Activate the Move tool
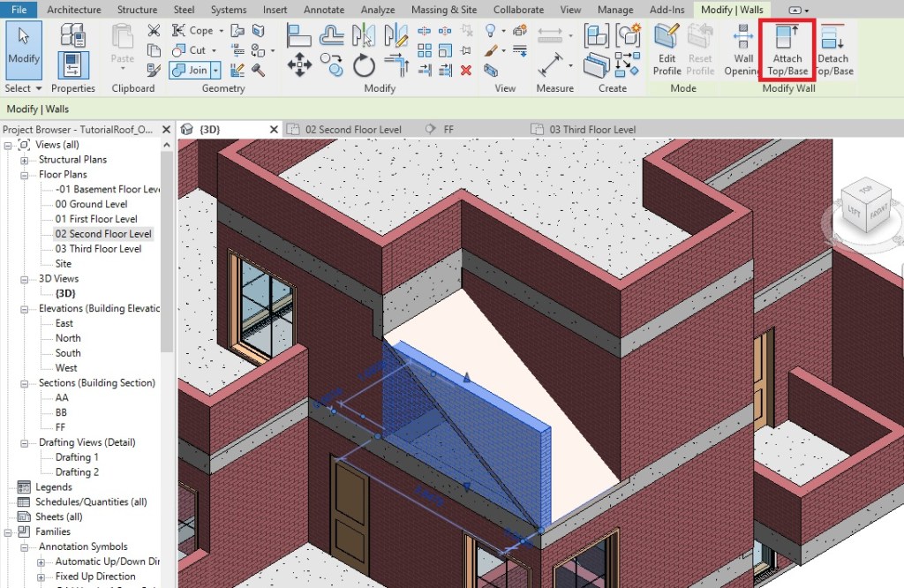 pos(298,64)
